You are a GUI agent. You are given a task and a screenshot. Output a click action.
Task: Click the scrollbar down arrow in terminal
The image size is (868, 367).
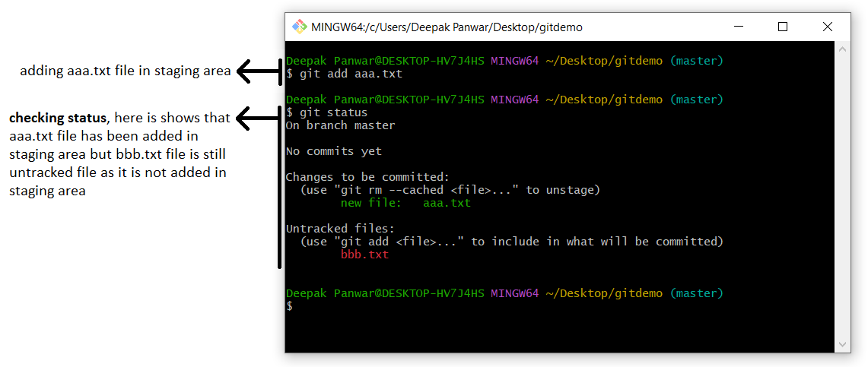(x=842, y=344)
